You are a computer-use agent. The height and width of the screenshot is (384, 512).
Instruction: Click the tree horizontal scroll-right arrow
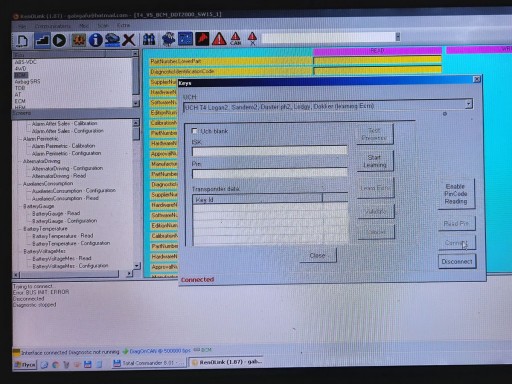tap(129, 274)
